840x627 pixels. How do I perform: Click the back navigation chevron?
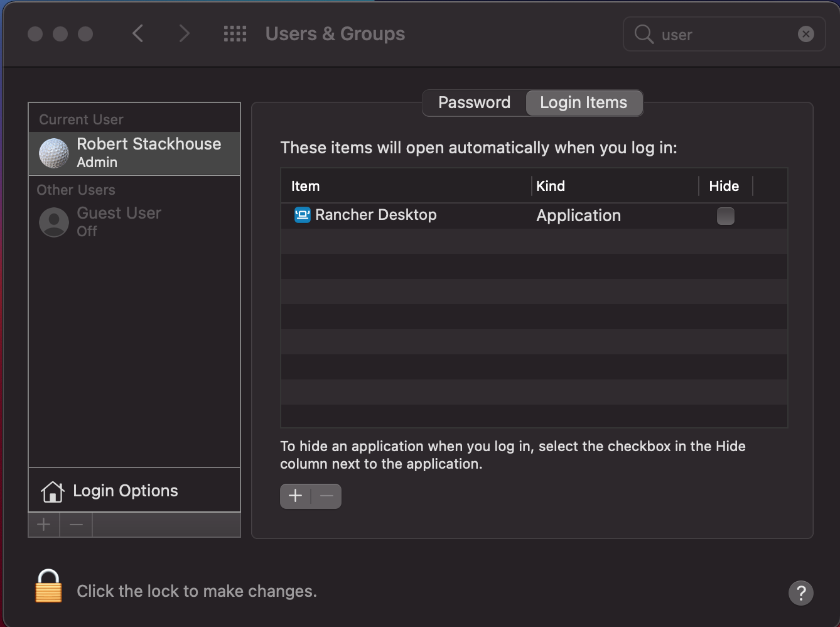137,33
